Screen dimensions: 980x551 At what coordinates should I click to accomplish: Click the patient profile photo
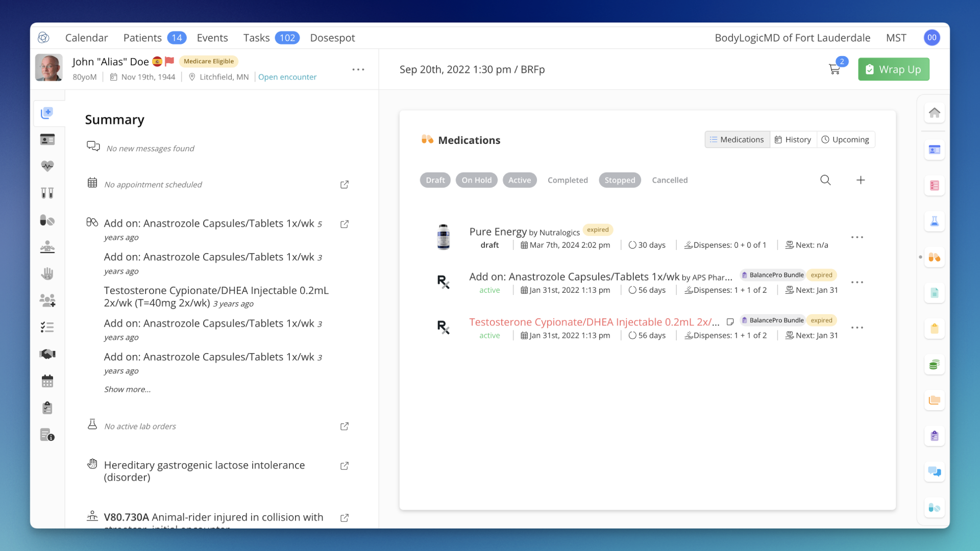(x=48, y=67)
